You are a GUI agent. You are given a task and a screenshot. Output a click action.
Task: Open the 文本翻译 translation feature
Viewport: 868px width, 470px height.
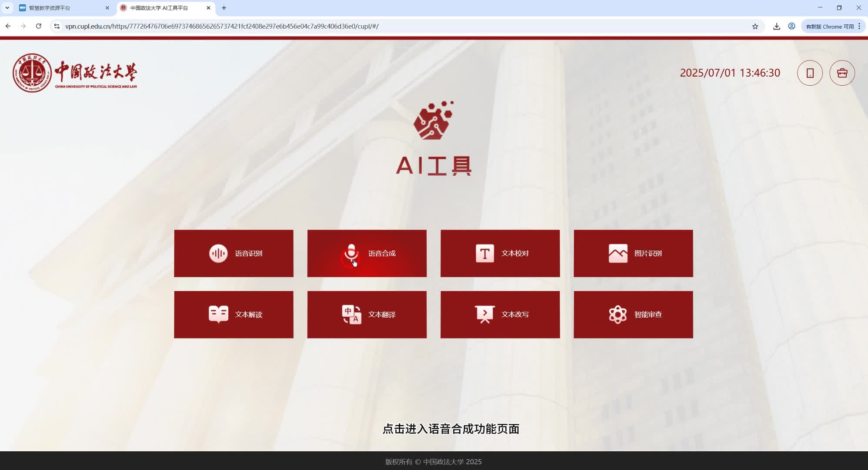[x=367, y=314]
